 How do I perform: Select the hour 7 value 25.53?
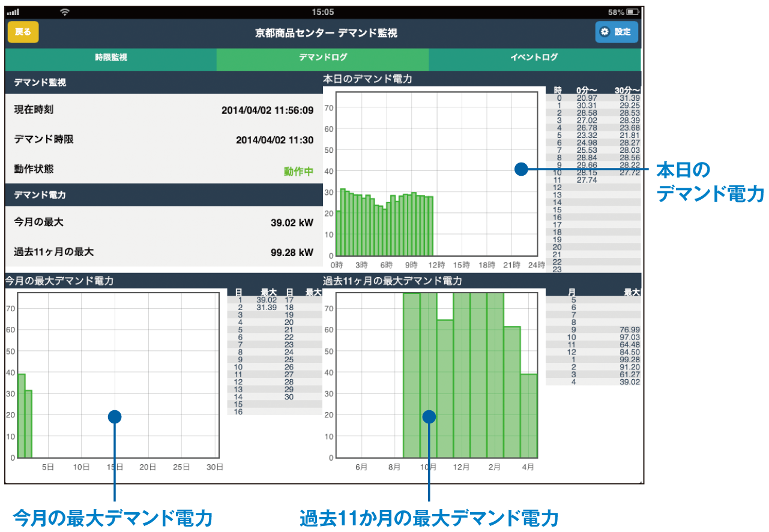587,150
